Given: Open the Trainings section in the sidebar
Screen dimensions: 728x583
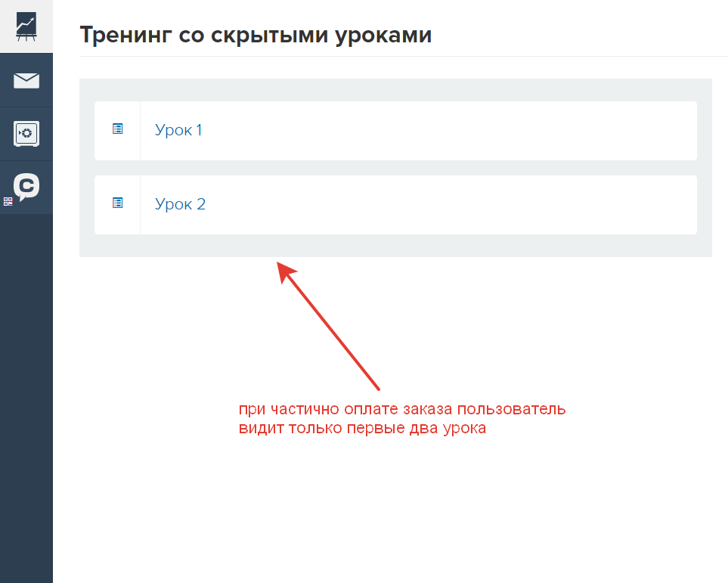Looking at the screenshot, I should [26, 26].
